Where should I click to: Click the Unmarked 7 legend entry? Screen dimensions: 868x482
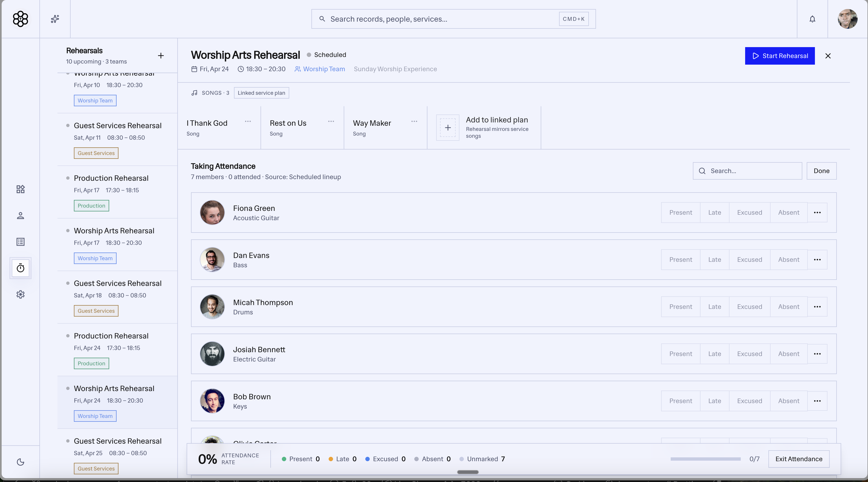[482, 459]
